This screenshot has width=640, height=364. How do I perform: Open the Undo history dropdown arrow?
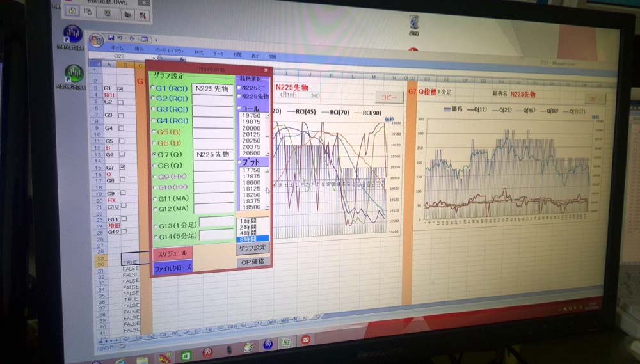(x=125, y=38)
